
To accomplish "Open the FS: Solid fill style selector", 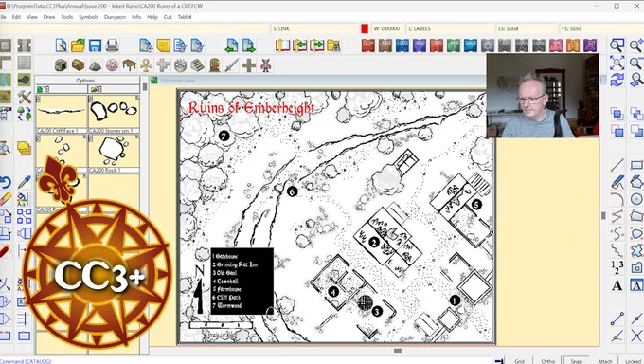I will (601, 28).
